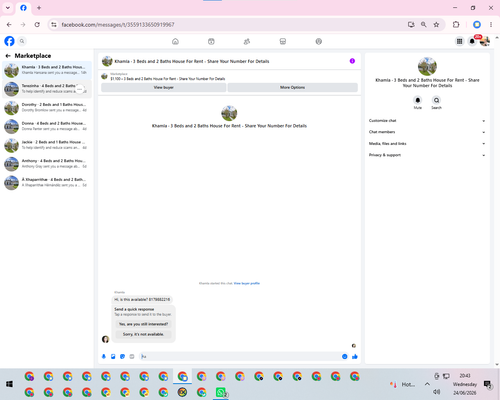Open the Facebook menu grid icon
The image size is (500, 400).
tap(459, 41)
